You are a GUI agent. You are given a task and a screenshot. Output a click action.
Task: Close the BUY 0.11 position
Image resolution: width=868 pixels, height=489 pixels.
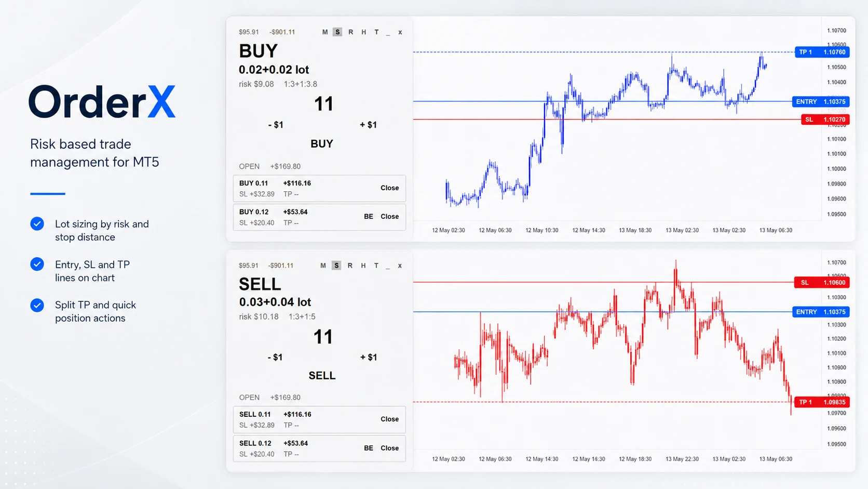pos(389,188)
